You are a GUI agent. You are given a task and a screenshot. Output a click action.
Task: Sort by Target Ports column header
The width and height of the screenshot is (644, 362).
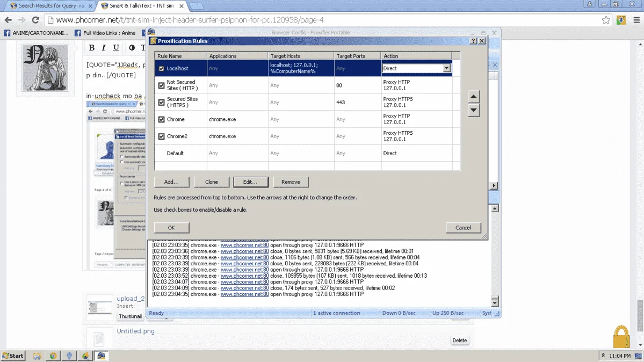(358, 56)
